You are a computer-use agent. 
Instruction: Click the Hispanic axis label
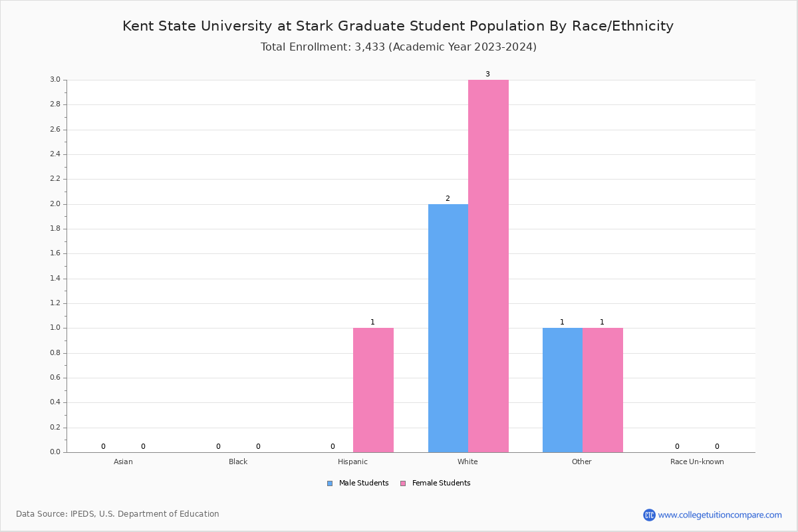[352, 462]
